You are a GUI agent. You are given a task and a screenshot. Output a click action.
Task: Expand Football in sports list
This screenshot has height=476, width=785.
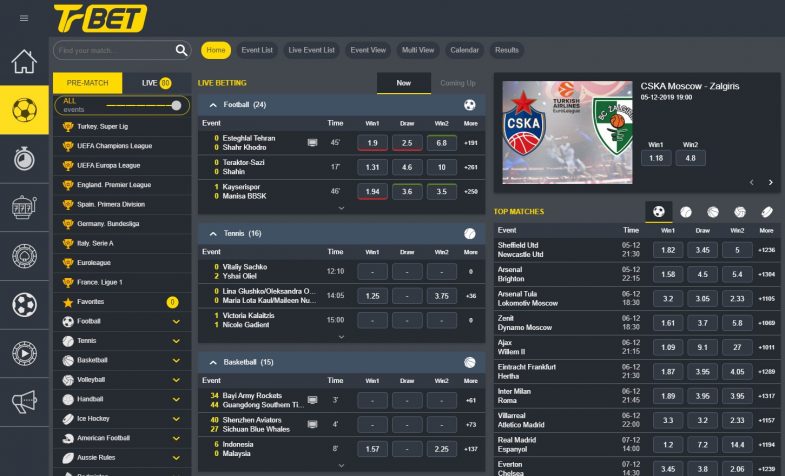tap(176, 322)
